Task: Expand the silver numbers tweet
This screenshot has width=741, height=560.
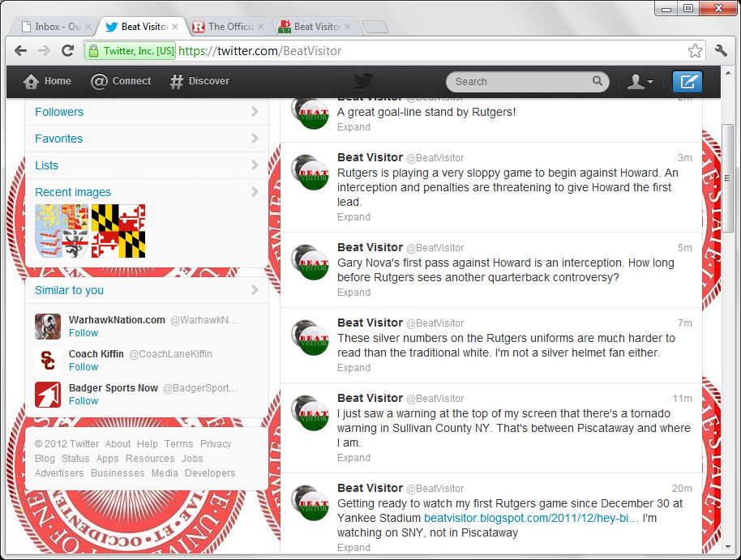Action: pyautogui.click(x=353, y=368)
